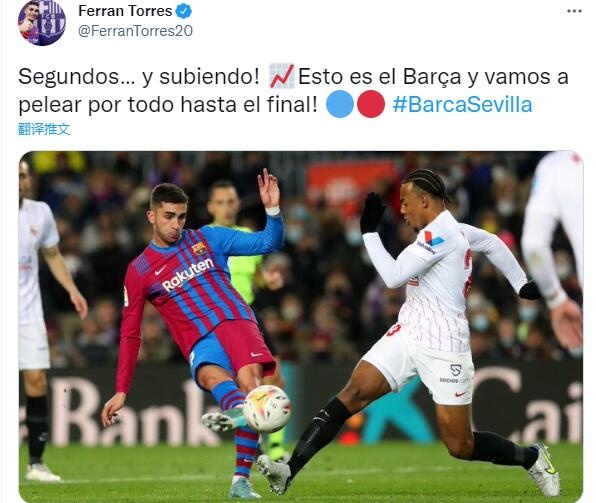Click the blue verified badge
Image resolution: width=596 pixels, height=503 pixels.
click(184, 11)
